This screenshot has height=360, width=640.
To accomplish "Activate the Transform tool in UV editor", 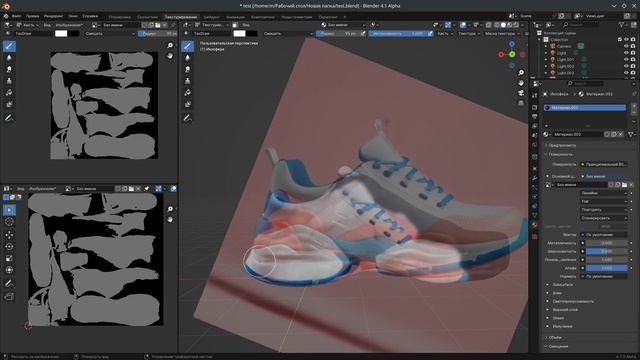I will coord(9,270).
